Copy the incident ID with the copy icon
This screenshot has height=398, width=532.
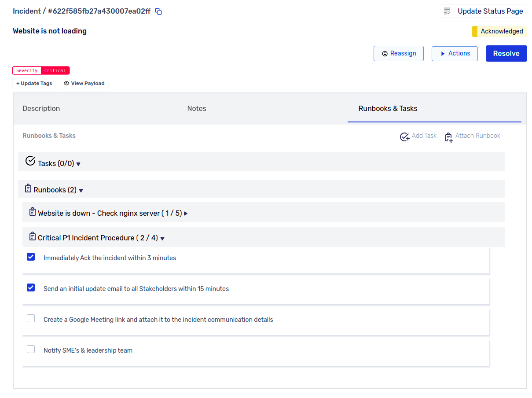click(159, 11)
